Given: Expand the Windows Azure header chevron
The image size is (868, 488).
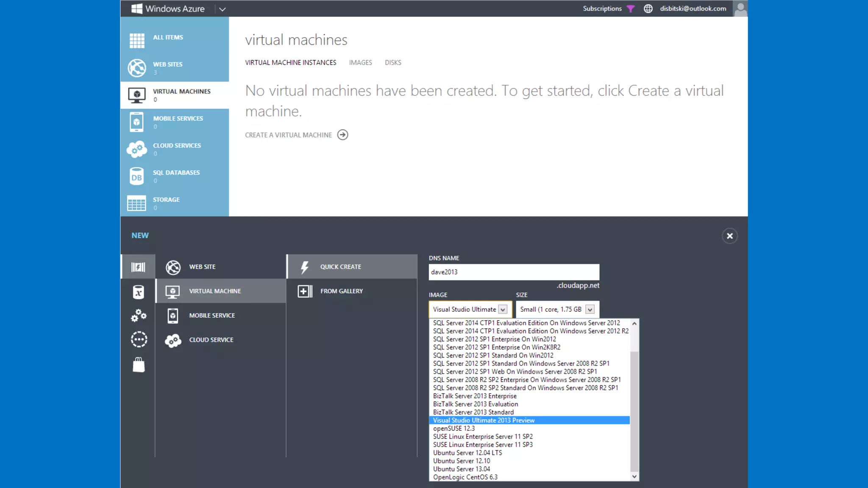Looking at the screenshot, I should point(222,9).
